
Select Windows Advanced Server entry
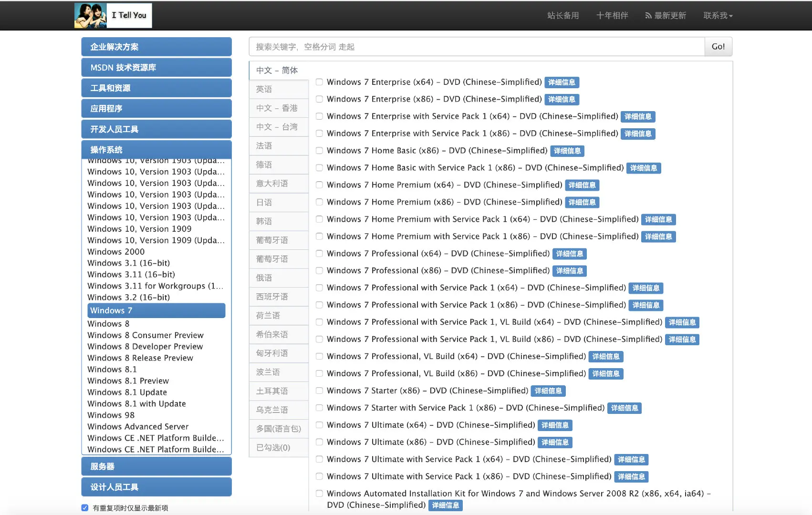[138, 427]
